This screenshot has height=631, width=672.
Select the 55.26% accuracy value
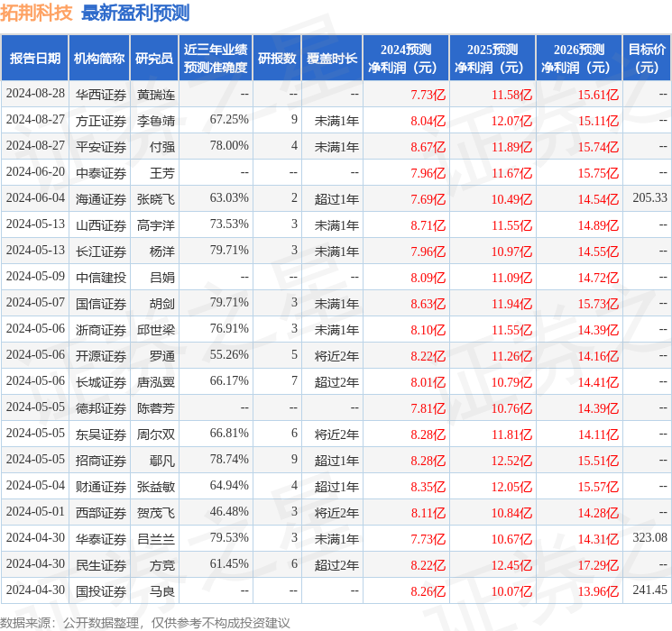pyautogui.click(x=229, y=354)
